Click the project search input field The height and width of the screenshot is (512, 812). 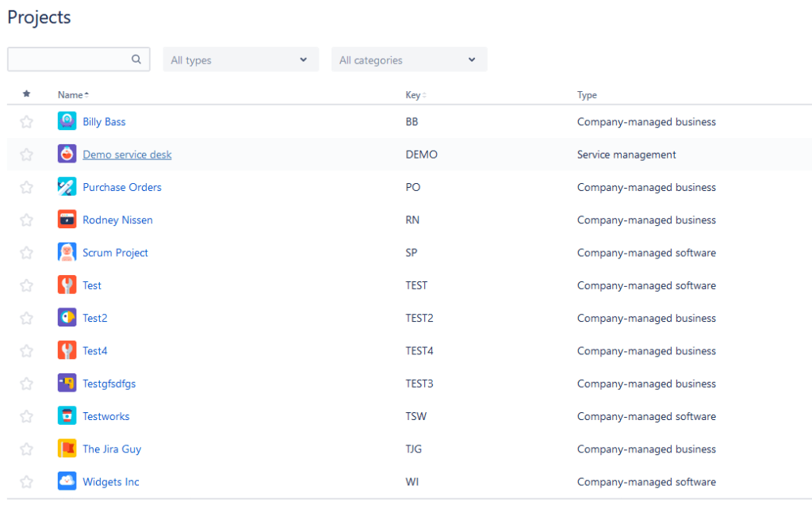click(68, 59)
